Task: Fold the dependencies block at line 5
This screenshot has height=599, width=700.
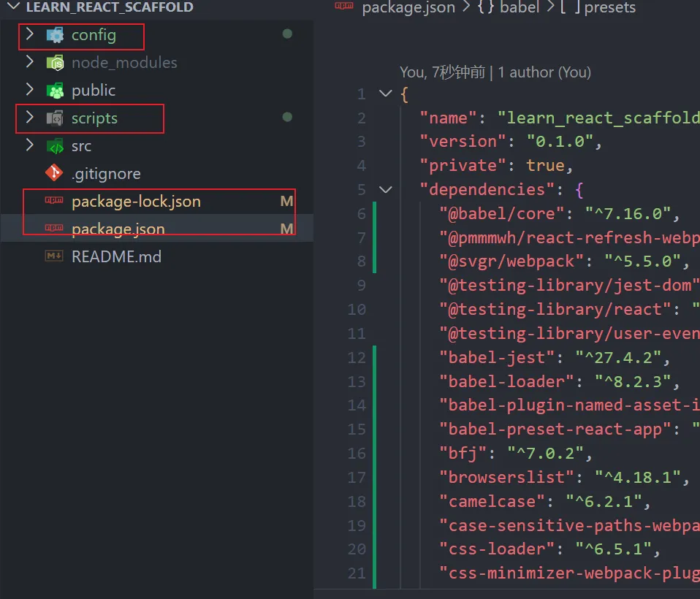Action: [385, 190]
